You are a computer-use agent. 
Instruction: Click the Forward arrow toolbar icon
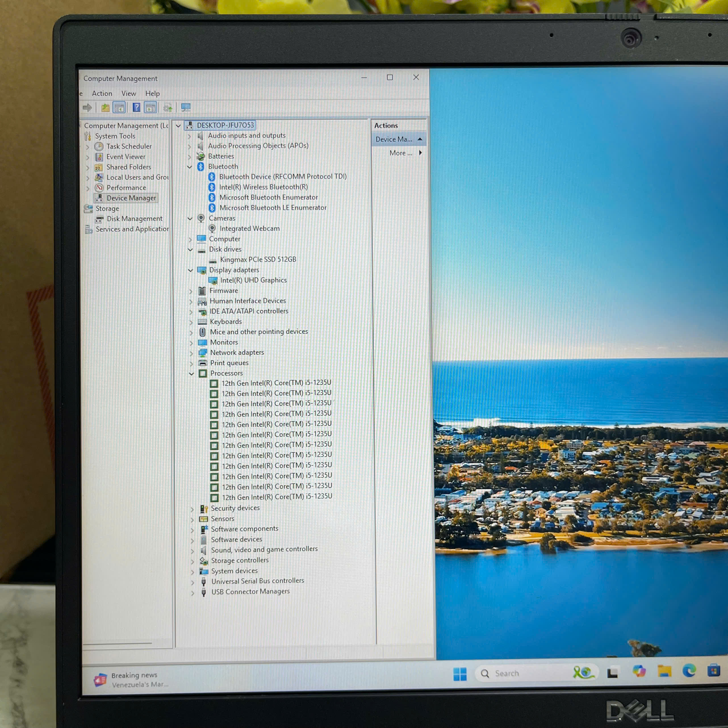point(87,108)
